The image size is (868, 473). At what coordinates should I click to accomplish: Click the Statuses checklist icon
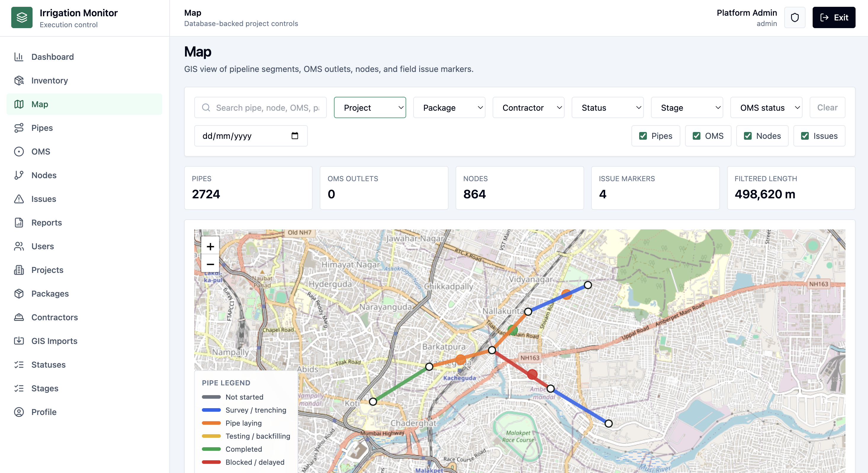click(19, 365)
